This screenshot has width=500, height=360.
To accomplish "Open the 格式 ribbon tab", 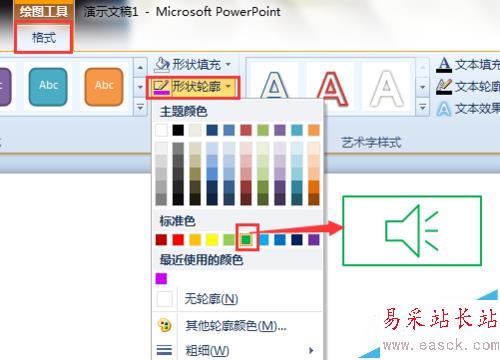I will click(x=43, y=37).
